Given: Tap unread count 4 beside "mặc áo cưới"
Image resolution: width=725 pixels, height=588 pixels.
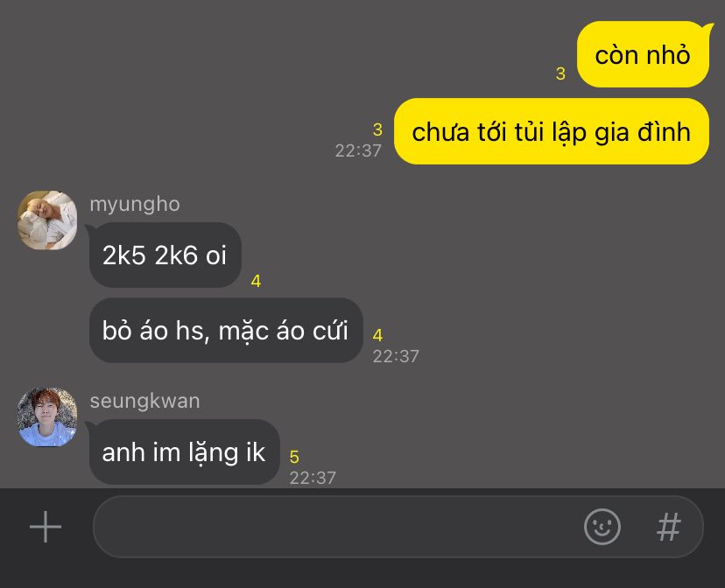Looking at the screenshot, I should (377, 335).
